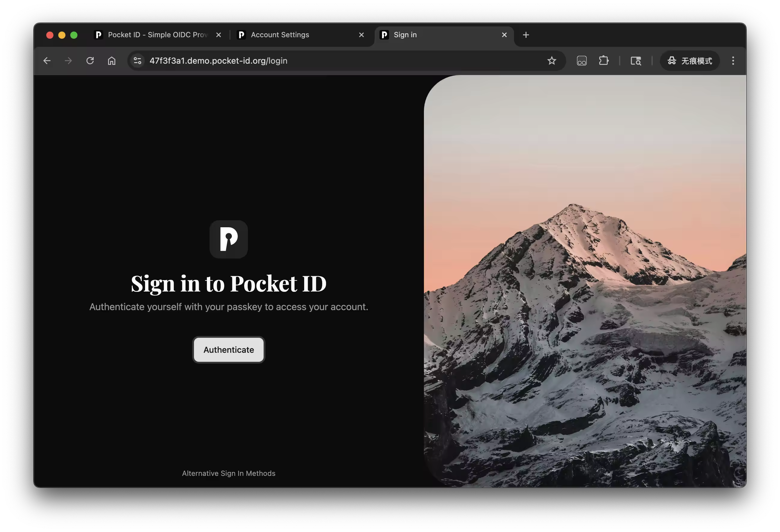The height and width of the screenshot is (532, 780).
Task: Close the Pocket ID - Simple OIDC tab
Action: point(219,35)
